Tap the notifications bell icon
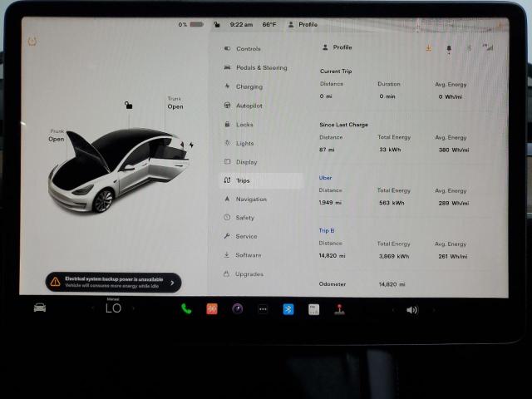 [449, 48]
